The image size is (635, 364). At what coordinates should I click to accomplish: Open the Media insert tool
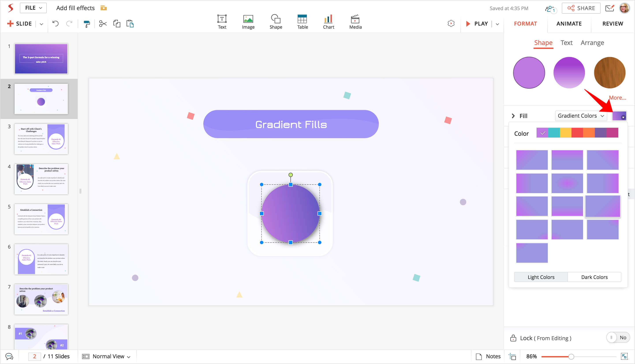tap(355, 22)
